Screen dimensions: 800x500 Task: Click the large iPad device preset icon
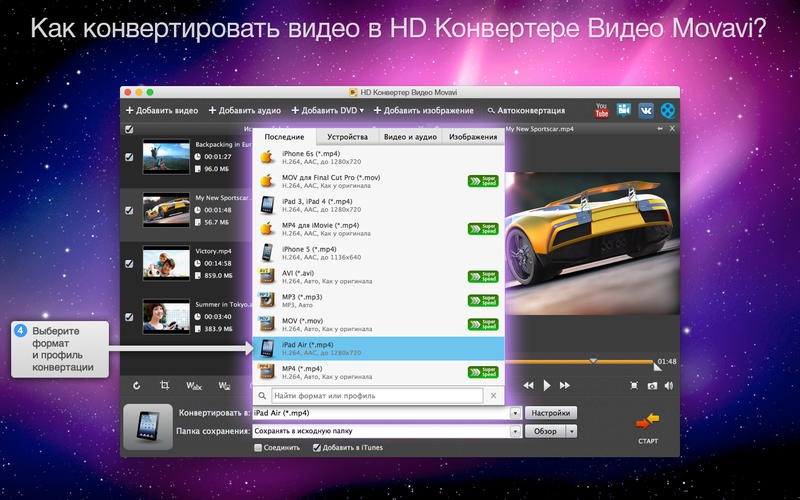pyautogui.click(x=148, y=427)
